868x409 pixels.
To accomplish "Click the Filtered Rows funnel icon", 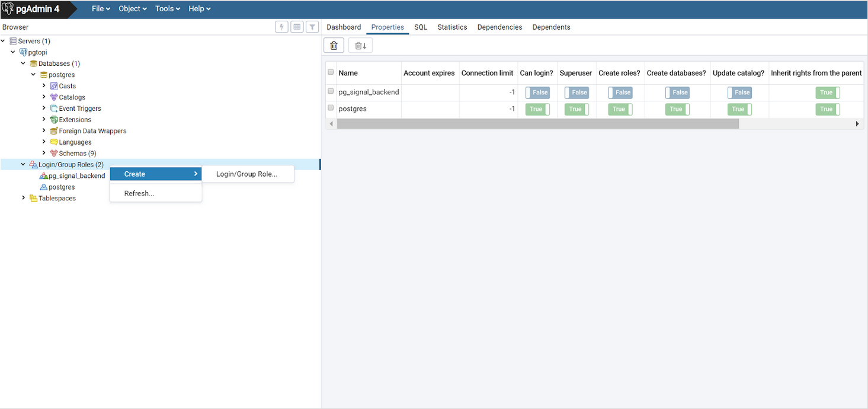I will click(312, 27).
